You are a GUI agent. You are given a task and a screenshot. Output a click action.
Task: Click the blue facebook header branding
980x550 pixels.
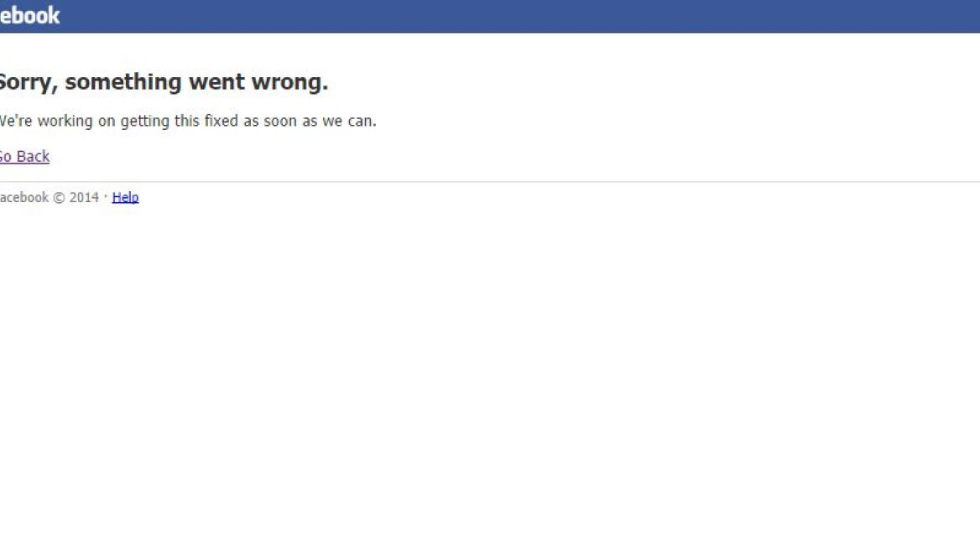29,15
